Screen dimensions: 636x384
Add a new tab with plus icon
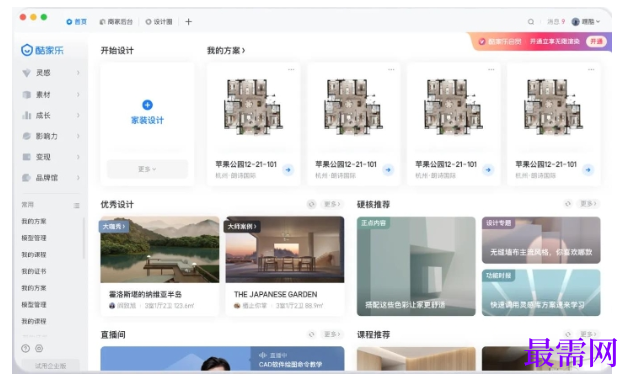189,22
